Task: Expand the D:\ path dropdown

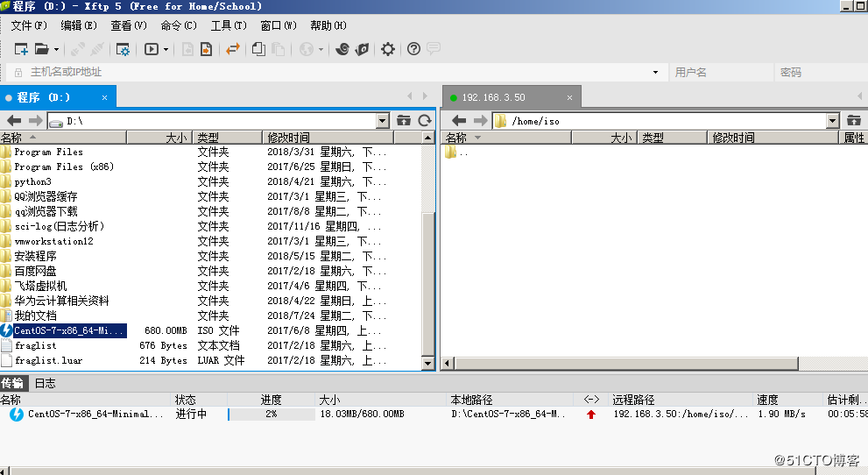Action: (383, 121)
